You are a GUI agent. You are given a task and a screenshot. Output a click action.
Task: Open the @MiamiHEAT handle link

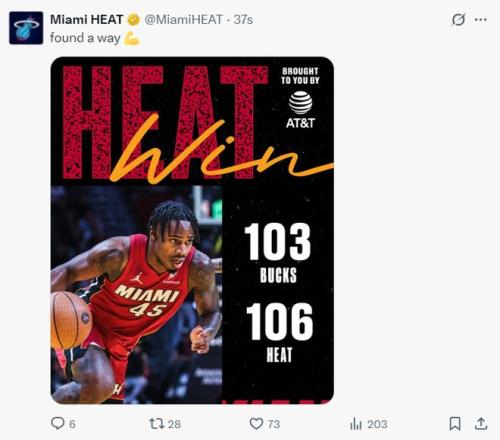click(x=183, y=20)
